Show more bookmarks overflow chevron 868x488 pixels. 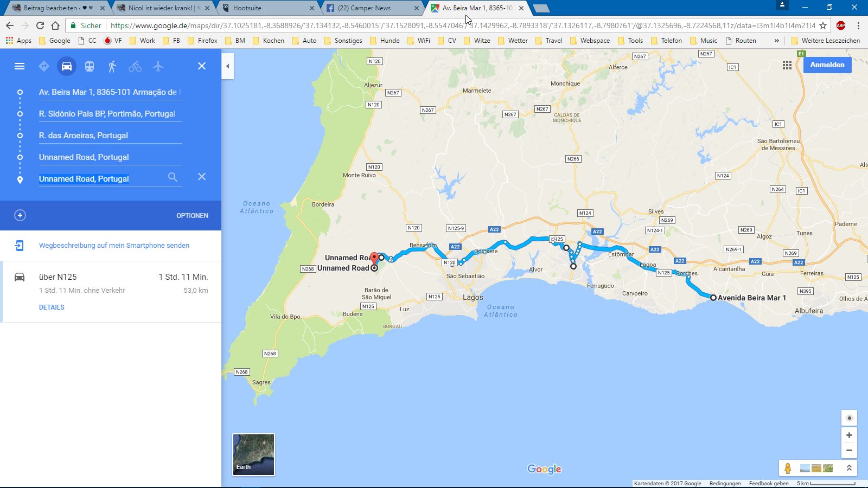coord(776,41)
